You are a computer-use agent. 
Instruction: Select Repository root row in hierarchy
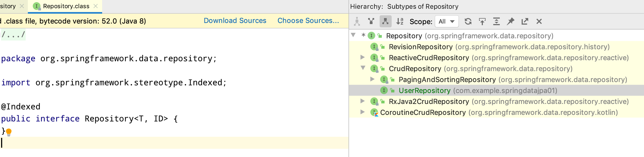coord(497,36)
